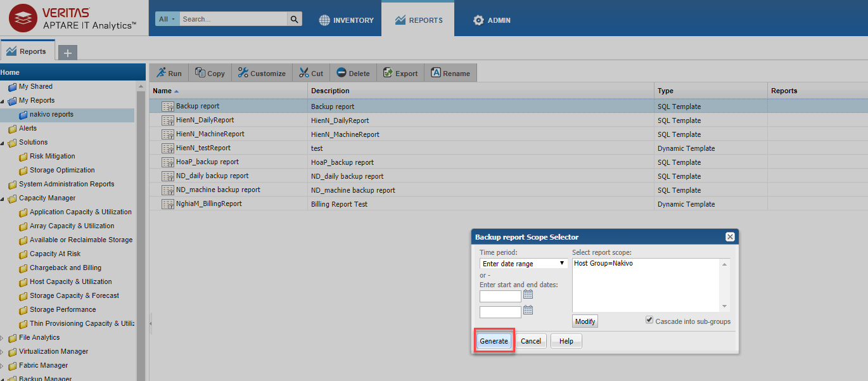Click the Modify scope button

pos(585,321)
